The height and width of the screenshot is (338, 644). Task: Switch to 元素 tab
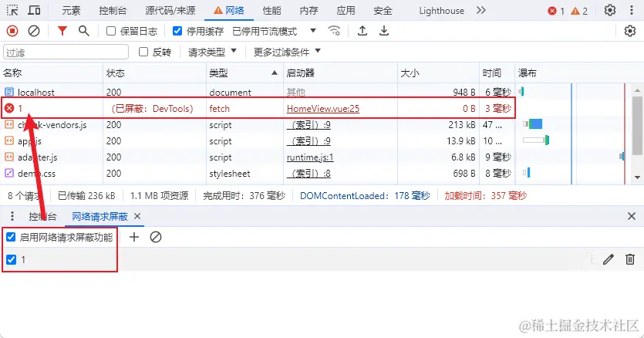[x=71, y=11]
